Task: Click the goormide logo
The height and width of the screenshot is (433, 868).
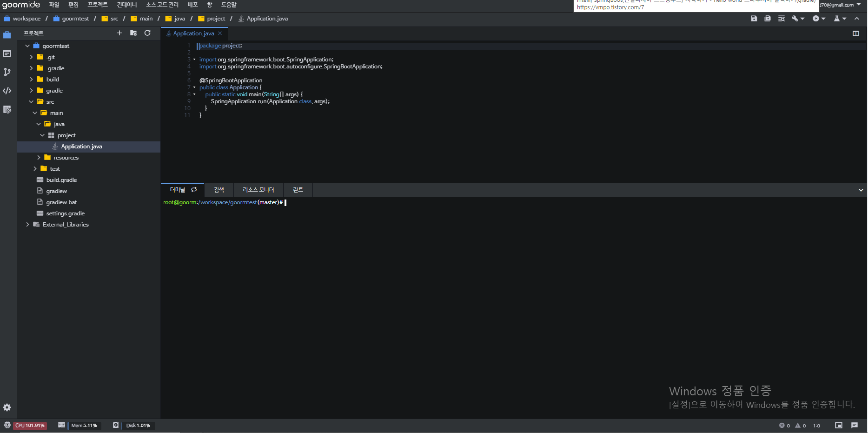Action: (21, 5)
